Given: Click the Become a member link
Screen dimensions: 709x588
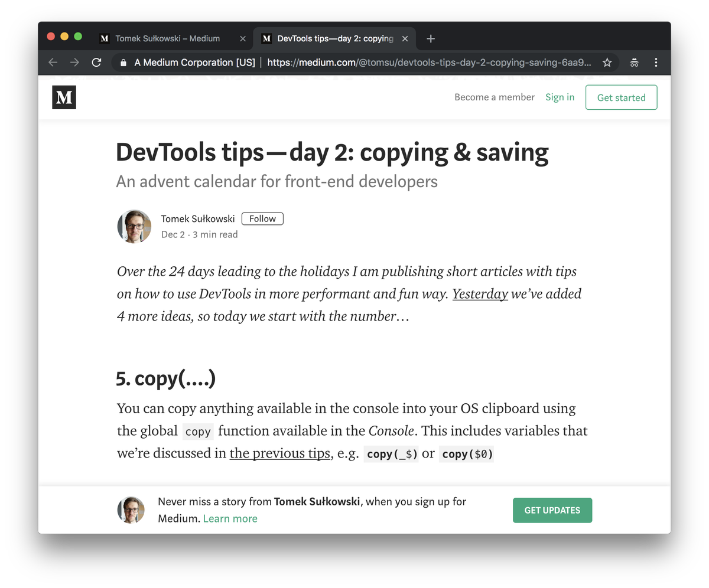Looking at the screenshot, I should [x=495, y=97].
